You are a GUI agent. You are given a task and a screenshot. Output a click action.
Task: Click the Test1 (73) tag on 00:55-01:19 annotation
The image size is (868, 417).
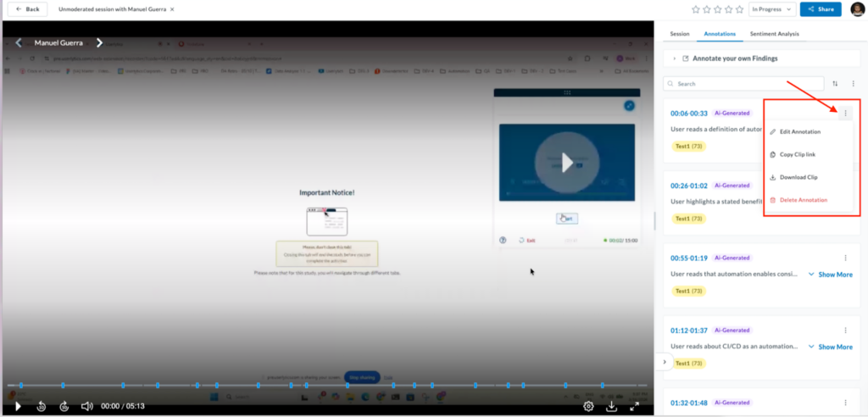[x=688, y=291]
